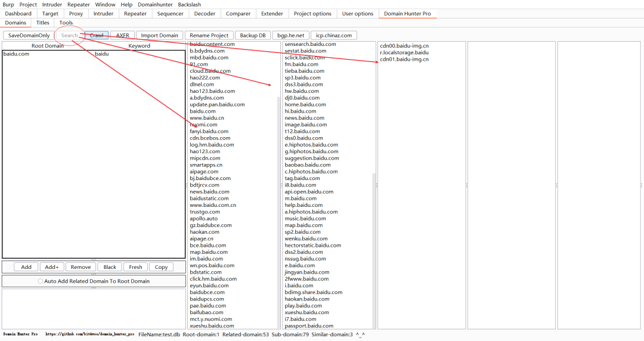Click the github link in status bar

[89, 334]
